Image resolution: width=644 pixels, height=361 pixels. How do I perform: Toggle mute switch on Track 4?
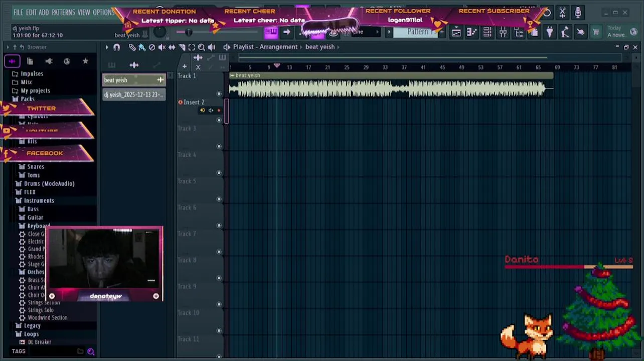coord(219,172)
